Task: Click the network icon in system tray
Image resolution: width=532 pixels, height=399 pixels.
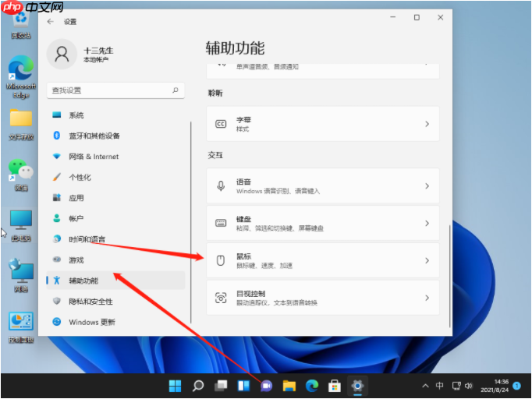Action: 456,386
